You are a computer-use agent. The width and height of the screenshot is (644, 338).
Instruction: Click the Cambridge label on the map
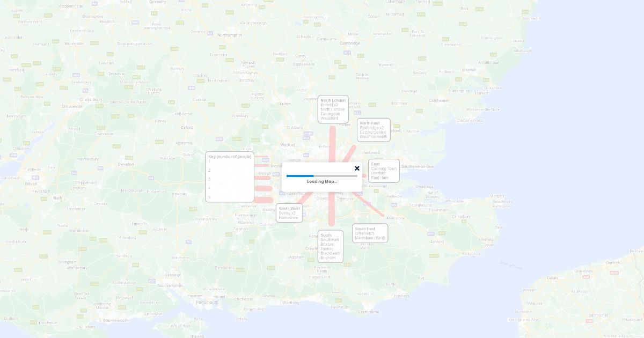point(350,43)
